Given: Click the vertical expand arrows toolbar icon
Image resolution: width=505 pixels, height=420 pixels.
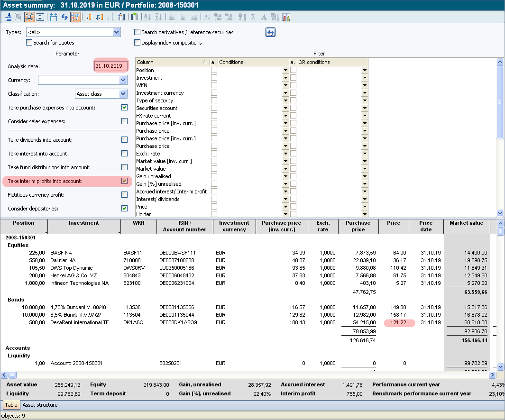Looking at the screenshot, I should coord(40,17).
